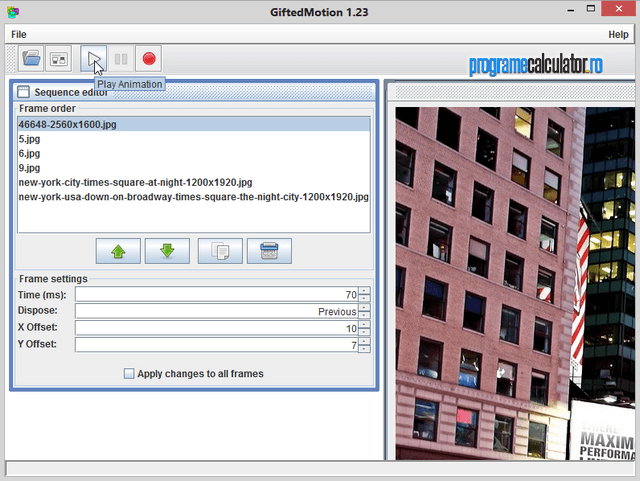
Task: Move selected frame up with green arrow
Action: (118, 251)
